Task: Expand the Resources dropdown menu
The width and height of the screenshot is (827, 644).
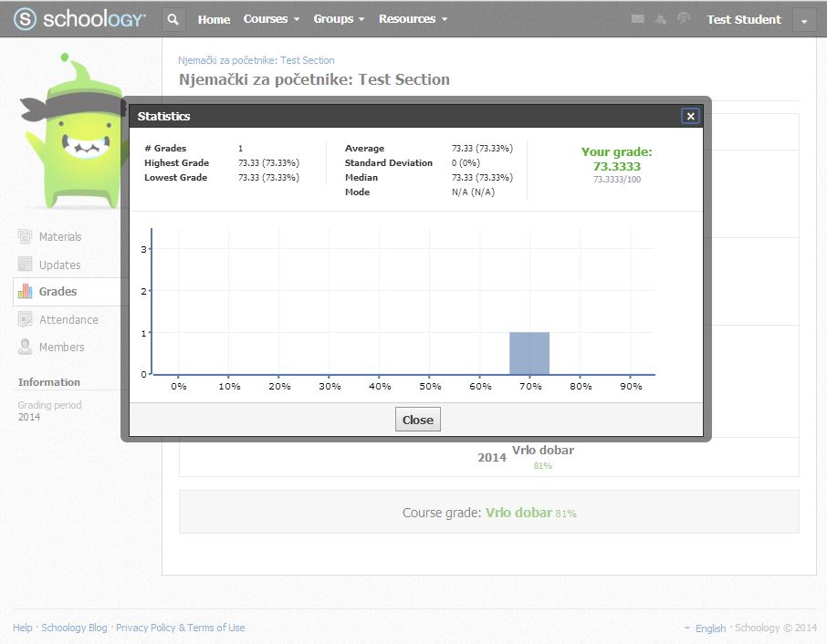Action: [x=413, y=19]
